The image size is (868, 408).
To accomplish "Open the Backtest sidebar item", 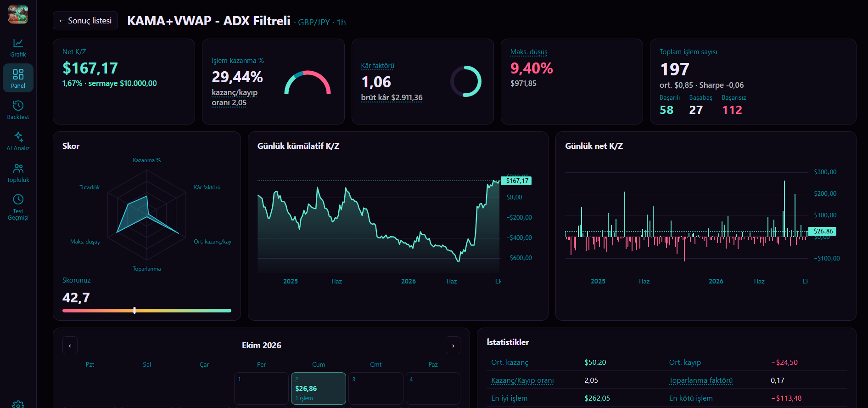I will [18, 110].
